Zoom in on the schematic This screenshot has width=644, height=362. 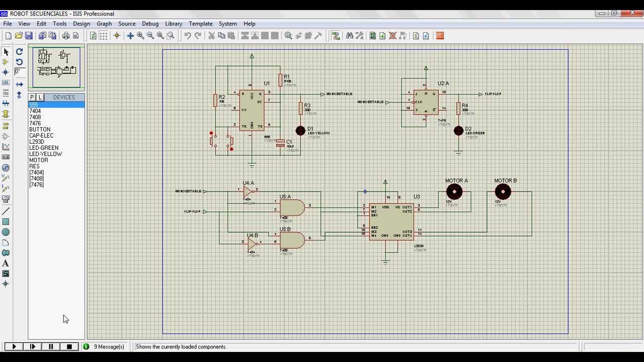point(140,36)
